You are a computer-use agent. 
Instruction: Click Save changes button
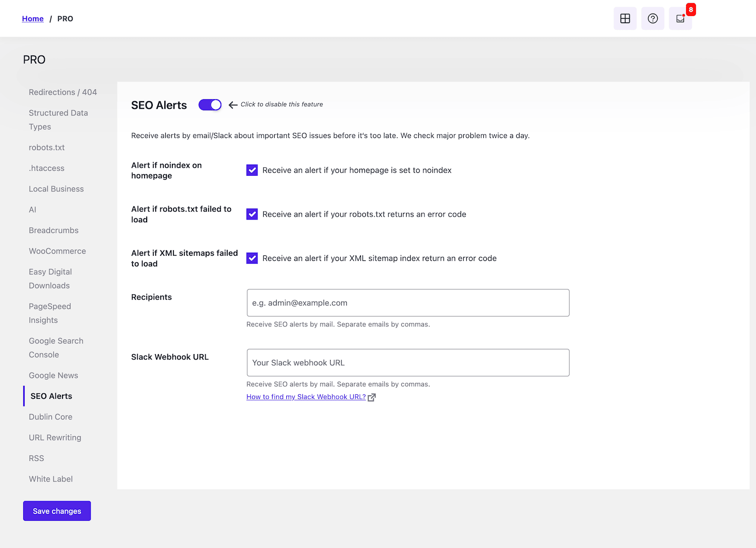point(57,511)
